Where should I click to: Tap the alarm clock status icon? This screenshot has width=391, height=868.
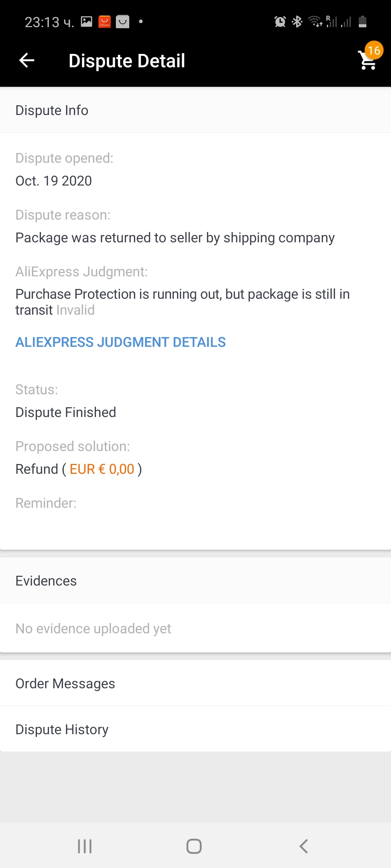click(280, 22)
